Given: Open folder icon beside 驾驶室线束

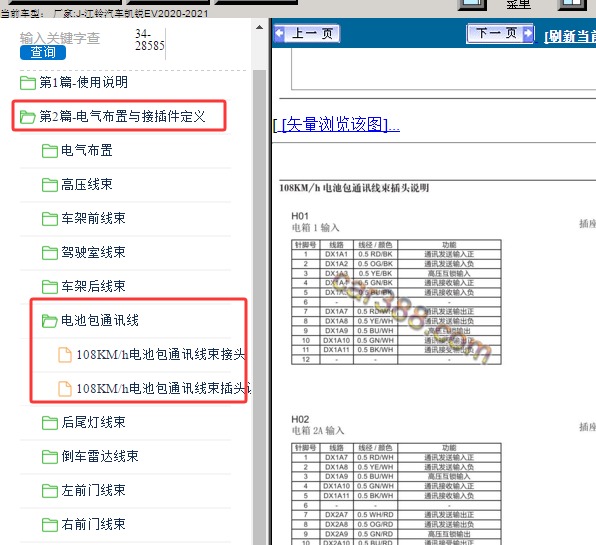Looking at the screenshot, I should pos(50,252).
